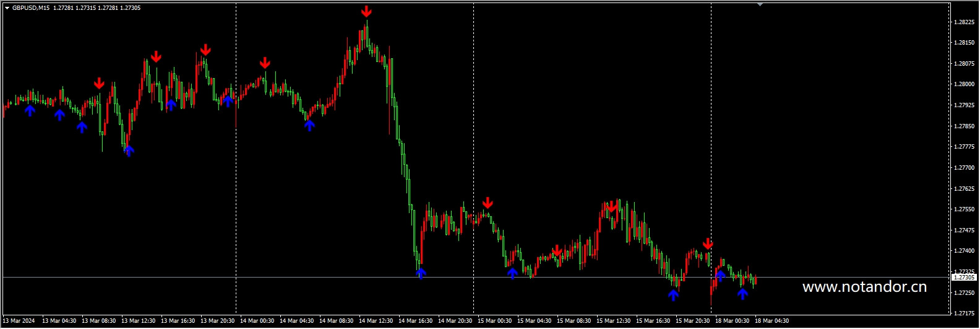Viewport: 980px width, 329px height.
Task: Click the red sell arrow near 14 Mar 00:30
Action: coord(265,63)
